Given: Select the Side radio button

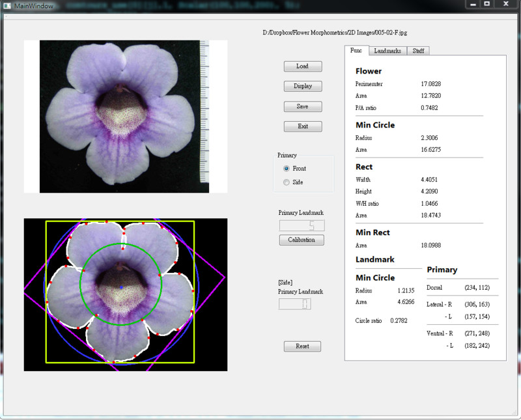Looking at the screenshot, I should 287,182.
